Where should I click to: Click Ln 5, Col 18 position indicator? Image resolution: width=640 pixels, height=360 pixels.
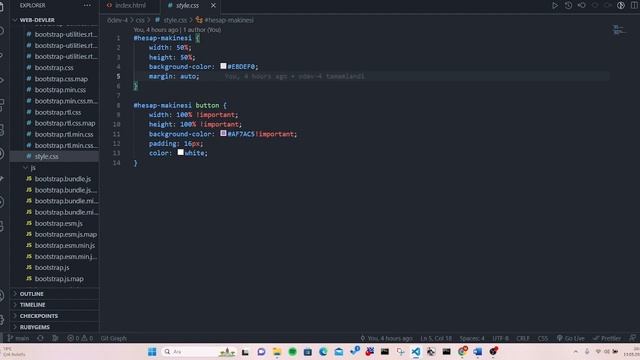coord(436,338)
